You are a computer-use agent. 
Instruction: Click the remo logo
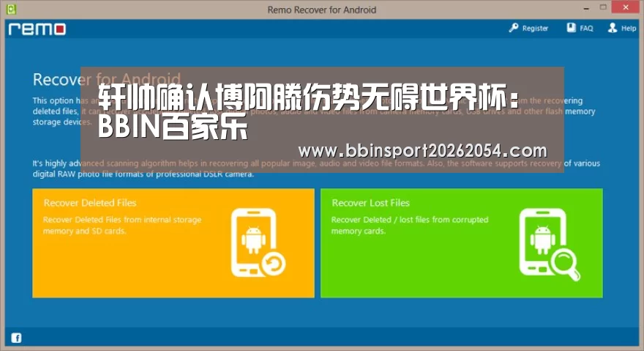pos(37,29)
